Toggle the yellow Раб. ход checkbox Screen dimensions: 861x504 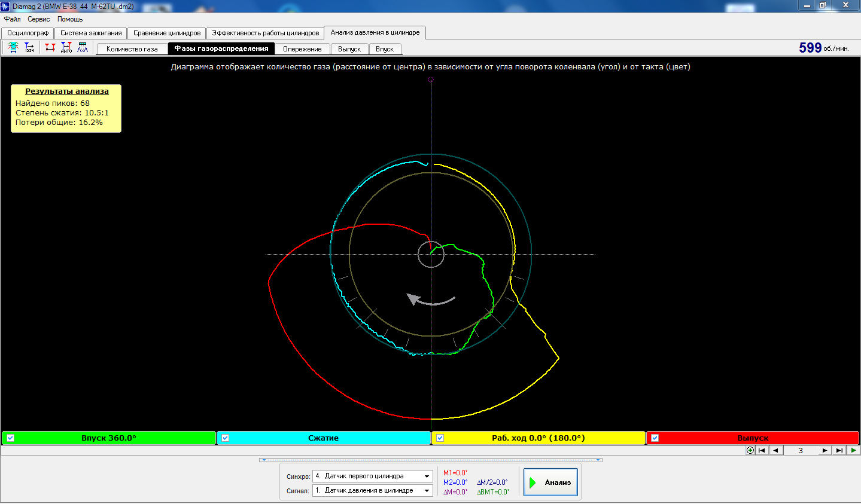pos(440,438)
